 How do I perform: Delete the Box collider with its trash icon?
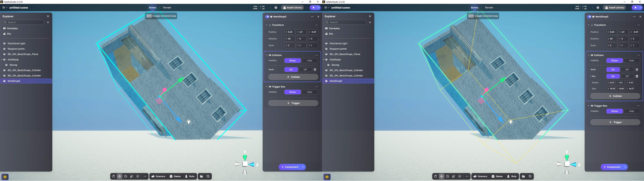637,76
